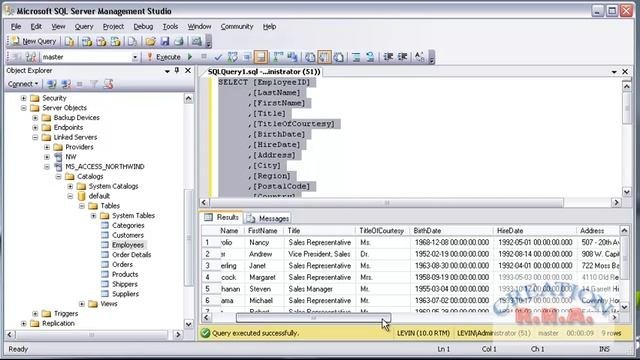The width and height of the screenshot is (640, 360).
Task: Click the BirthDate column header
Action: (x=452, y=231)
